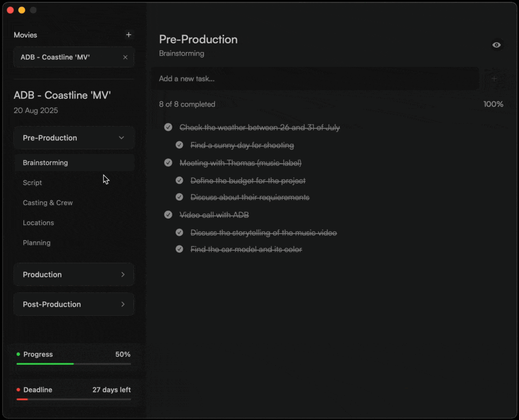The image size is (519, 420).
Task: Uncheck 'Discuss the storytelling' task checkbox
Action: click(x=179, y=233)
